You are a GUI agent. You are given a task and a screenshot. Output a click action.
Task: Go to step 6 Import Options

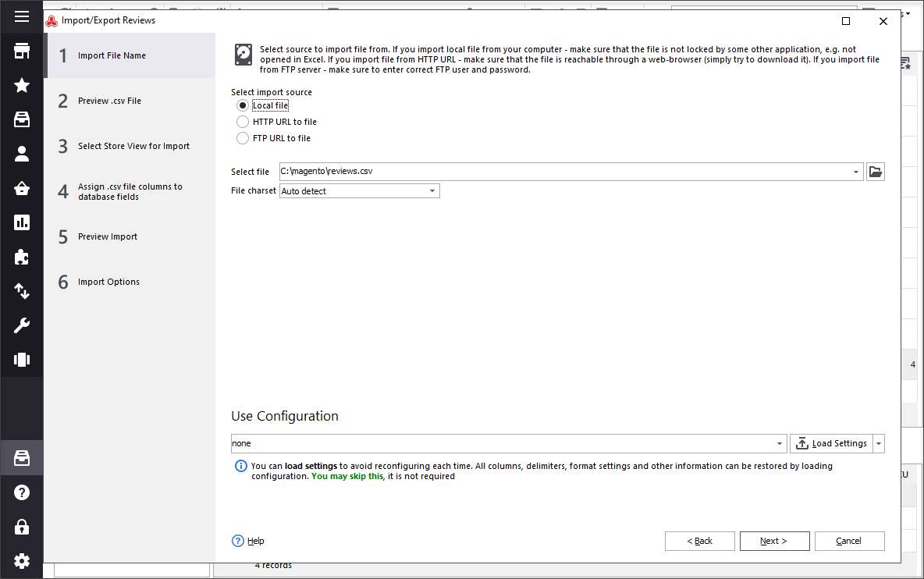(130, 282)
